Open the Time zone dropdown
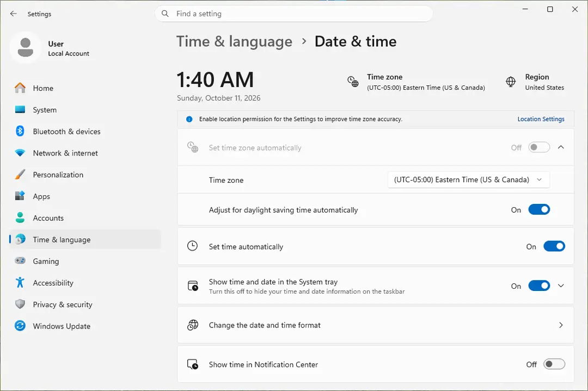The width and height of the screenshot is (588, 391). tap(469, 180)
